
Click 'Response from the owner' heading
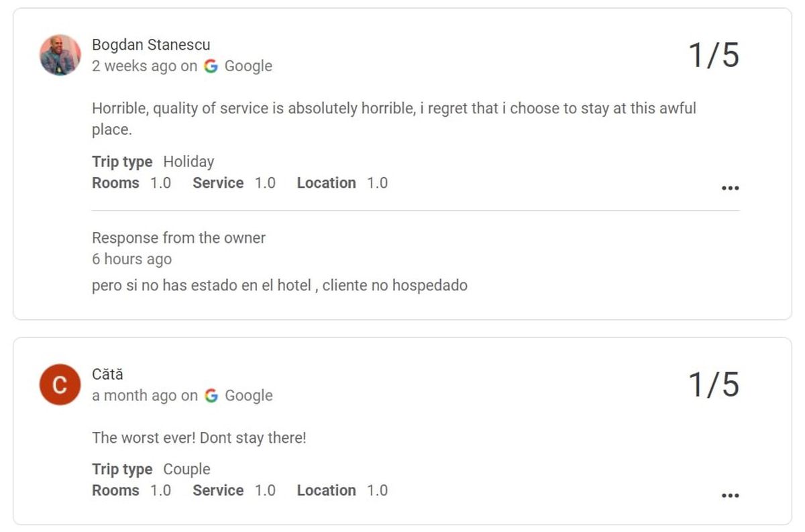pos(178,238)
